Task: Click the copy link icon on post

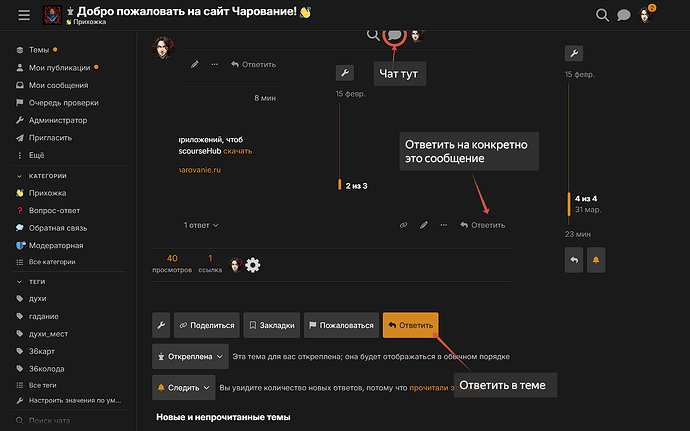Action: (x=403, y=225)
